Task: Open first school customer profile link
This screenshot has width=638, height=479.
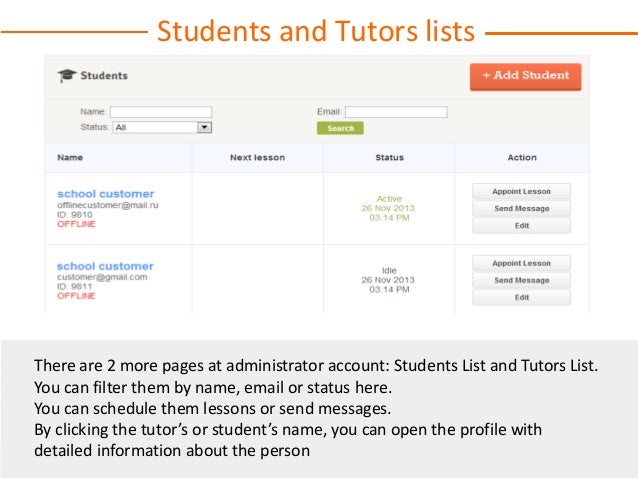Action: pyautogui.click(x=106, y=194)
